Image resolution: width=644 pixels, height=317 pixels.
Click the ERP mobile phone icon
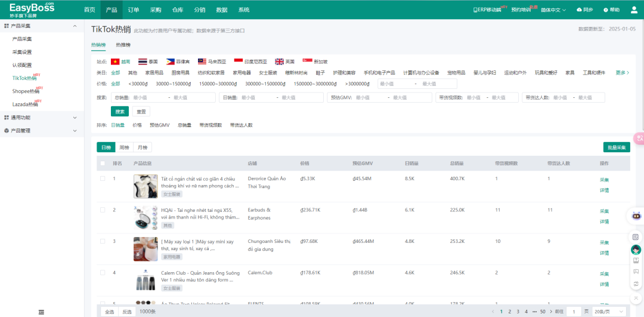point(475,10)
